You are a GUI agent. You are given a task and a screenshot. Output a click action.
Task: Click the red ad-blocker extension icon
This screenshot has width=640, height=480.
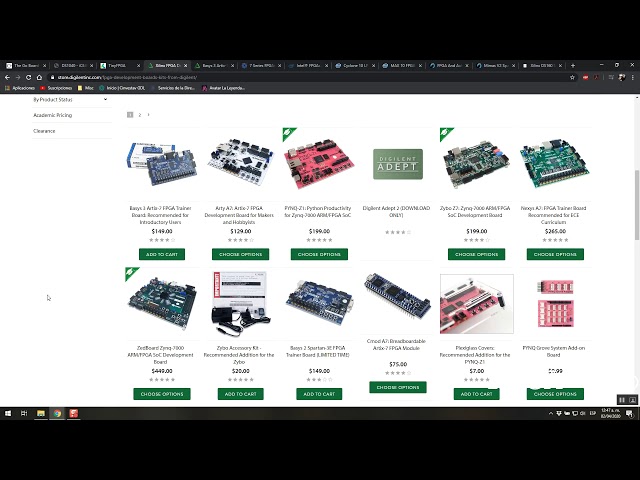click(x=585, y=77)
